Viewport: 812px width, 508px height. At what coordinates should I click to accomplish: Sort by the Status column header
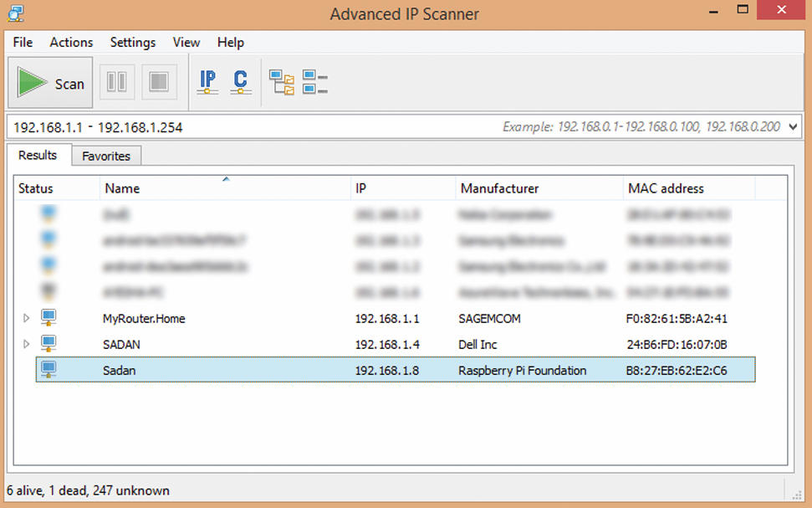[x=56, y=188]
